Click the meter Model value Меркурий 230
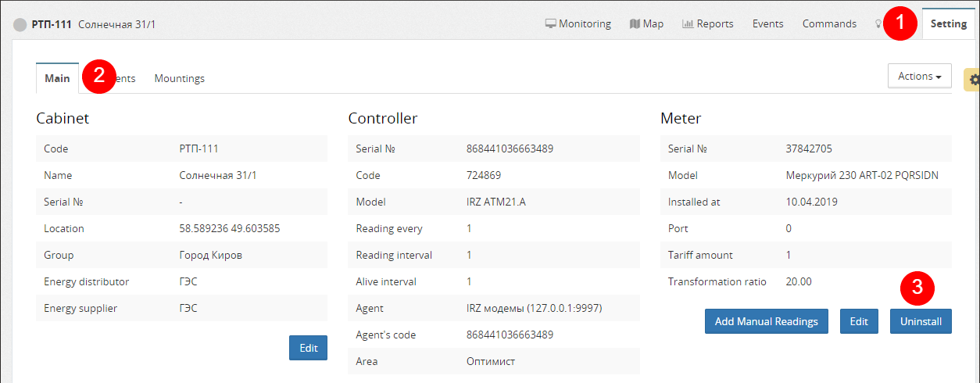Screen dimensions: 980x383 [x=861, y=176]
